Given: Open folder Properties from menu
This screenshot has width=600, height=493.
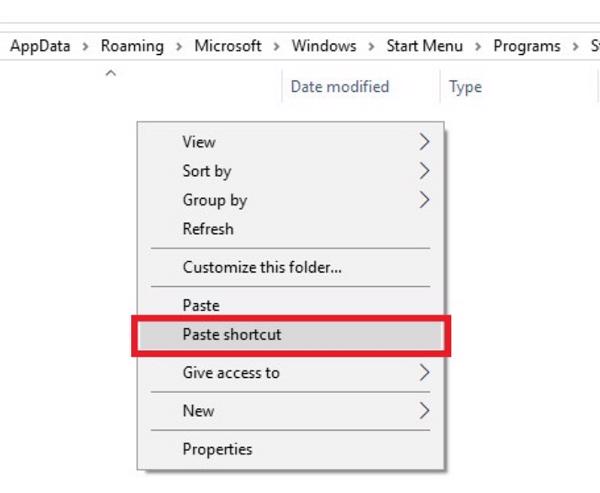Looking at the screenshot, I should click(217, 449).
